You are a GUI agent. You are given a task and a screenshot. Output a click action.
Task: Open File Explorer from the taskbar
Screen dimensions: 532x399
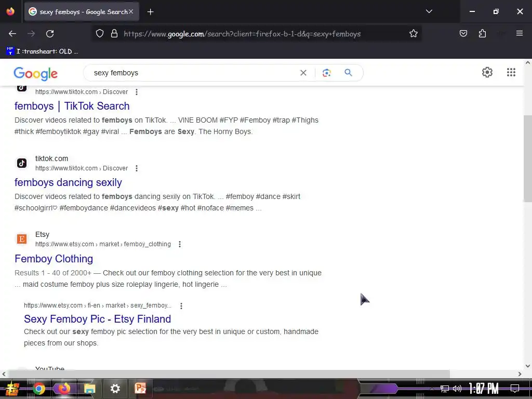[x=89, y=389]
